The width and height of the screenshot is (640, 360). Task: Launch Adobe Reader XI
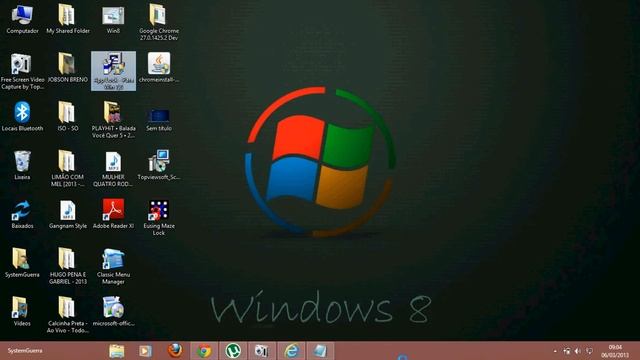point(113,214)
